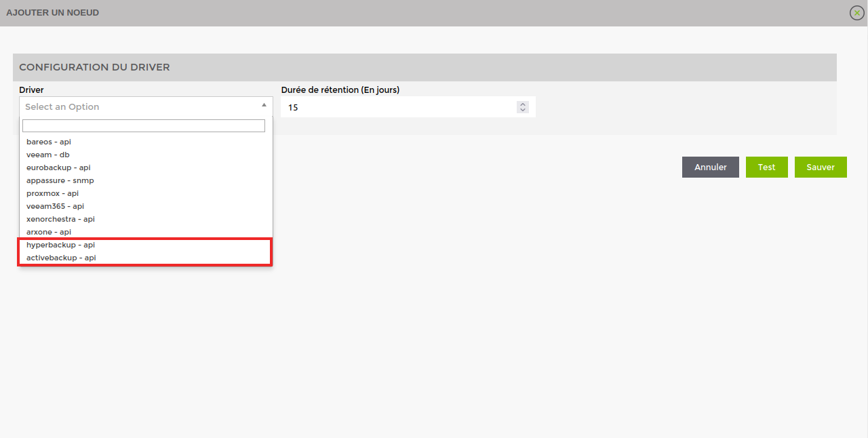This screenshot has height=438, width=868.
Task: Choose the proxmox - api driver
Action: pos(52,193)
